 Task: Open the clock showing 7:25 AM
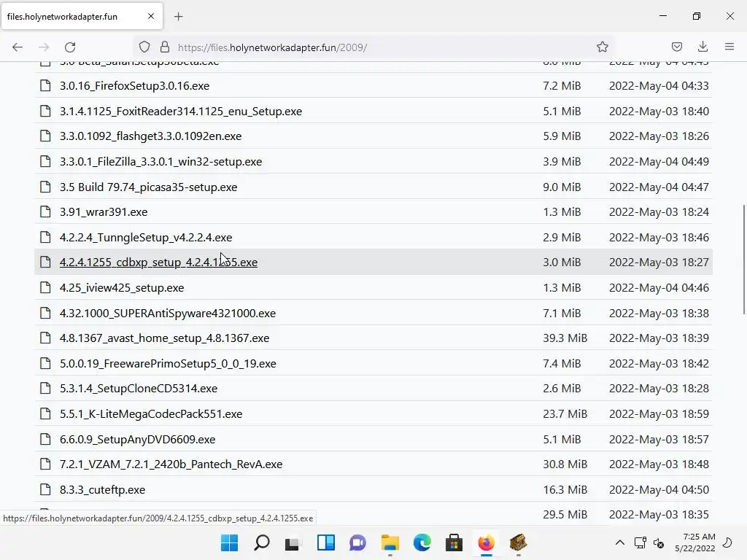(695, 542)
